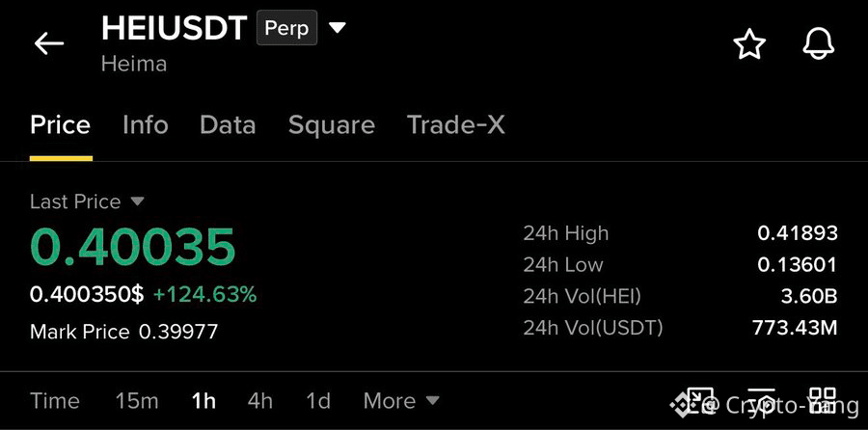Add HEIUSDT to favorites with star

(x=749, y=43)
